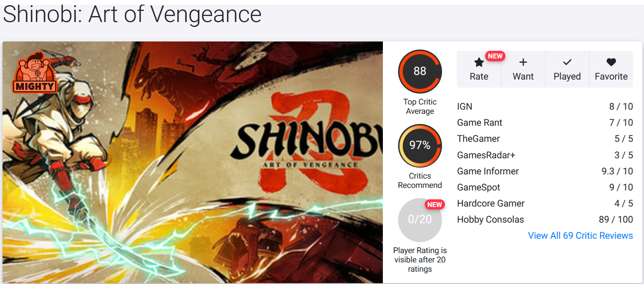
Task: Open the Hardcore Gamer review
Action: (545, 203)
